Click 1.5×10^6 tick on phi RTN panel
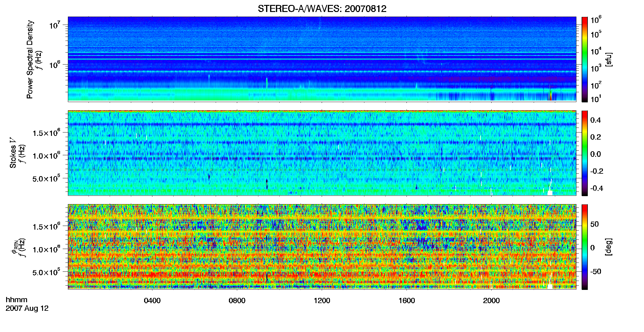644x332 pixels. (x=46, y=226)
